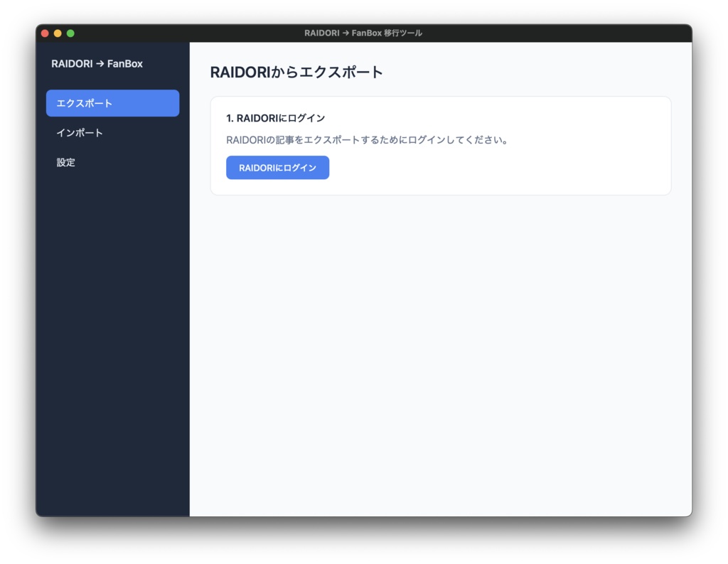Switch to the インポート tab
Screen dimensions: 728x564
point(80,133)
